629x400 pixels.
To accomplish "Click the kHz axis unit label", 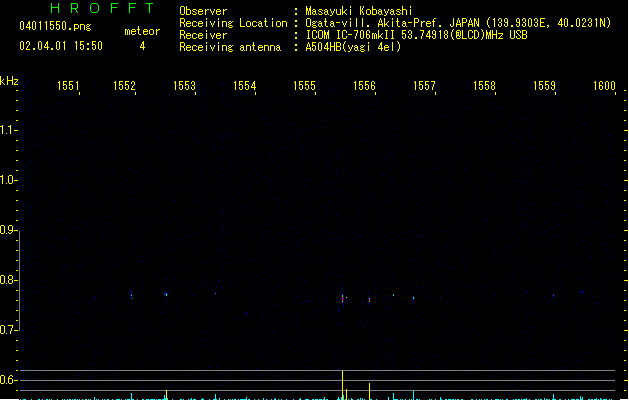I will click(9, 81).
